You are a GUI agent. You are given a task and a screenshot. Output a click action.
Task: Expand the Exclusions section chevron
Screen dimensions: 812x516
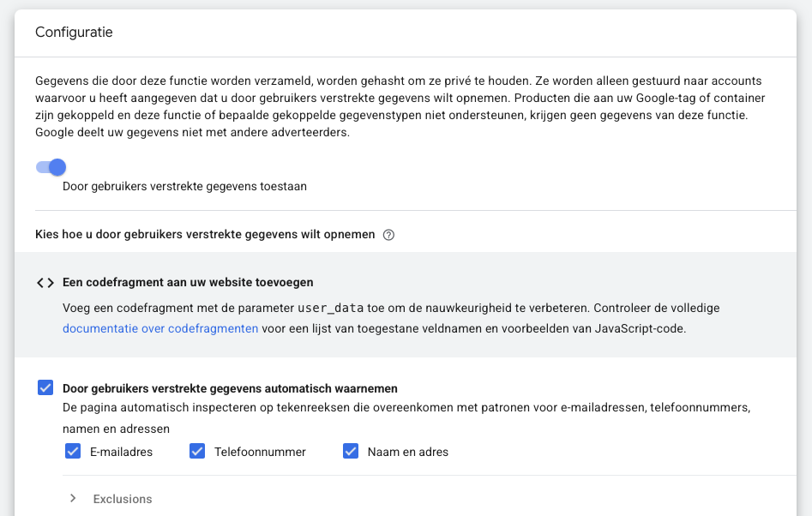pyautogui.click(x=73, y=499)
